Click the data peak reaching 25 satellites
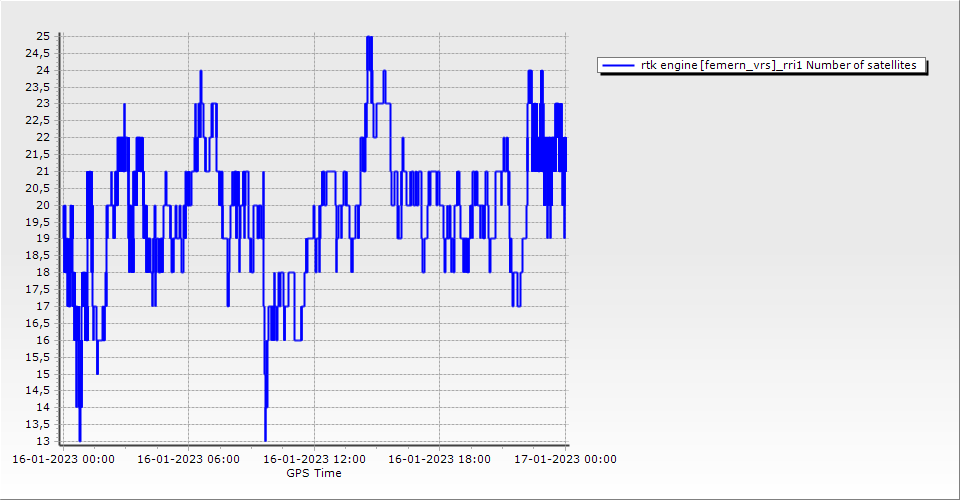 [x=369, y=38]
